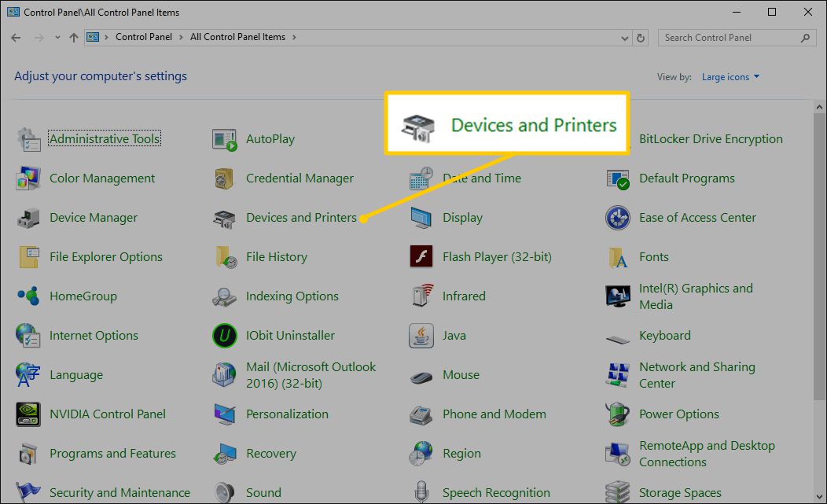Click the Display monitor icon
The height and width of the screenshot is (504, 827).
(421, 218)
